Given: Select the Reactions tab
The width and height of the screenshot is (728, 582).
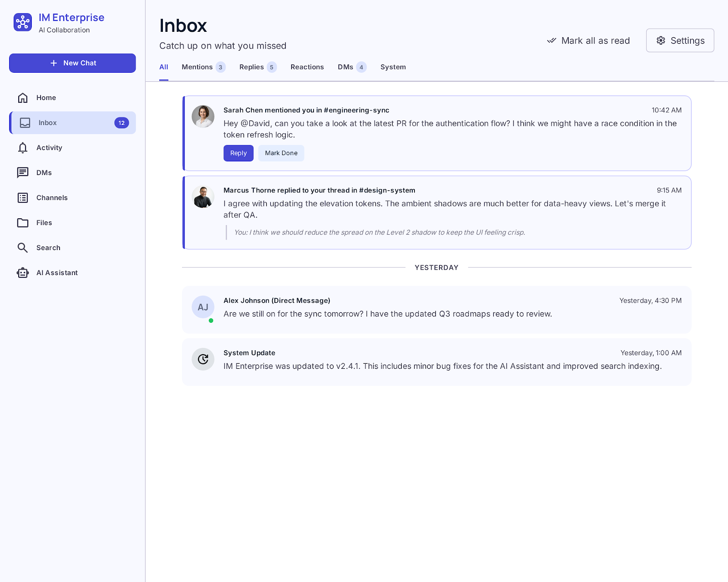Looking at the screenshot, I should 307,67.
